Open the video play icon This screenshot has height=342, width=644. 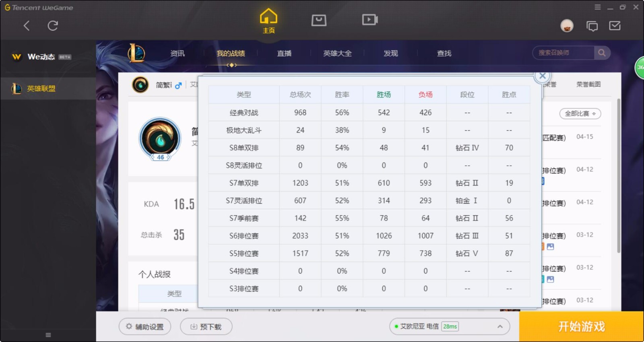[x=369, y=19]
